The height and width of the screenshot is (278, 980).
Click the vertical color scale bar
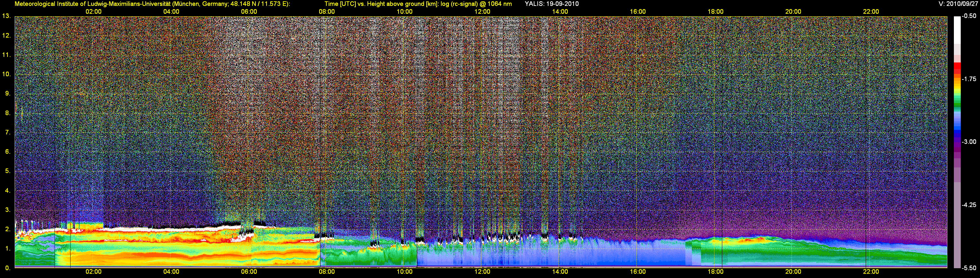pyautogui.click(x=957, y=142)
